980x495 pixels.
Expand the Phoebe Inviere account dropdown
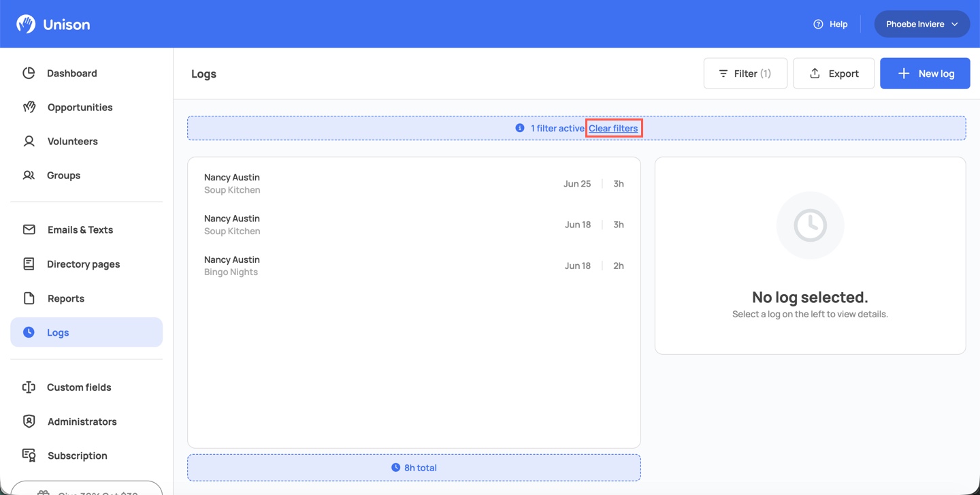pos(921,24)
